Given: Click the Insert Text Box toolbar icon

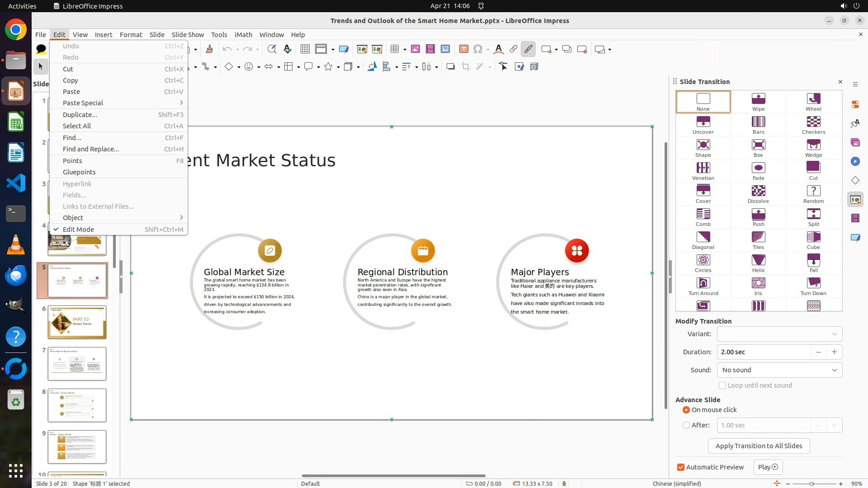Looking at the screenshot, I should coord(463,49).
